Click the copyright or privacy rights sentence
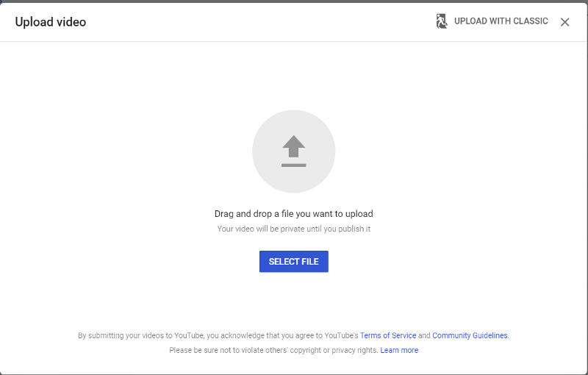Viewport: 588px width, 375px height. click(x=273, y=350)
